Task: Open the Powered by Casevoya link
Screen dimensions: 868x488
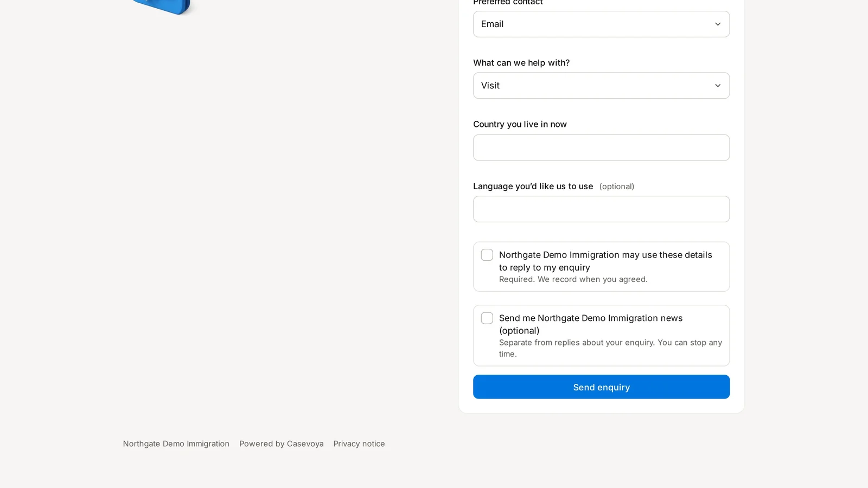Action: coord(281,444)
